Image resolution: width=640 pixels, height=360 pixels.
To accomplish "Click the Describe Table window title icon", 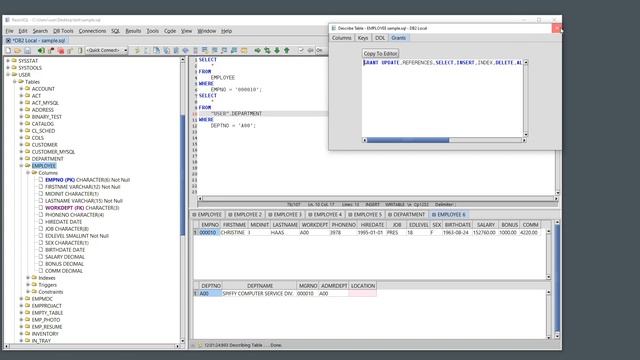I will click(333, 28).
